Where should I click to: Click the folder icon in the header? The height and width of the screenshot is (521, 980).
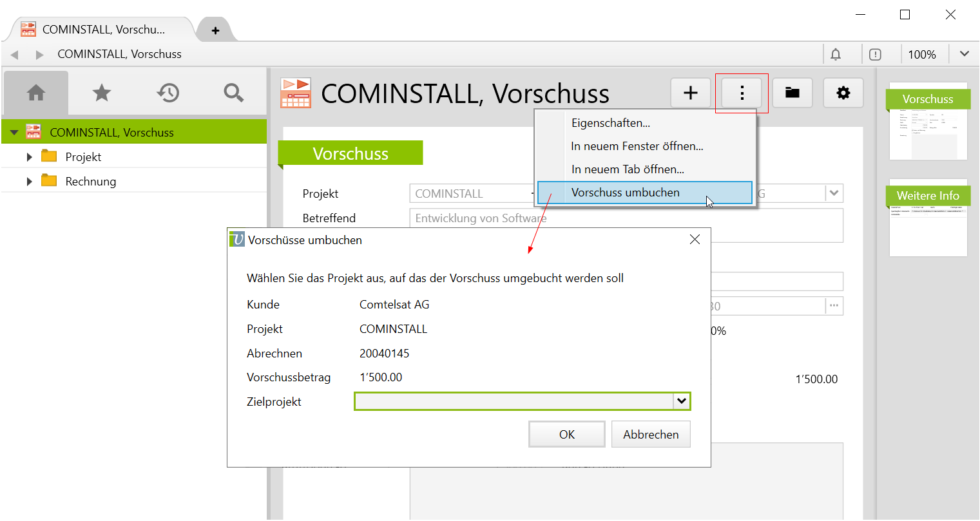(x=792, y=93)
